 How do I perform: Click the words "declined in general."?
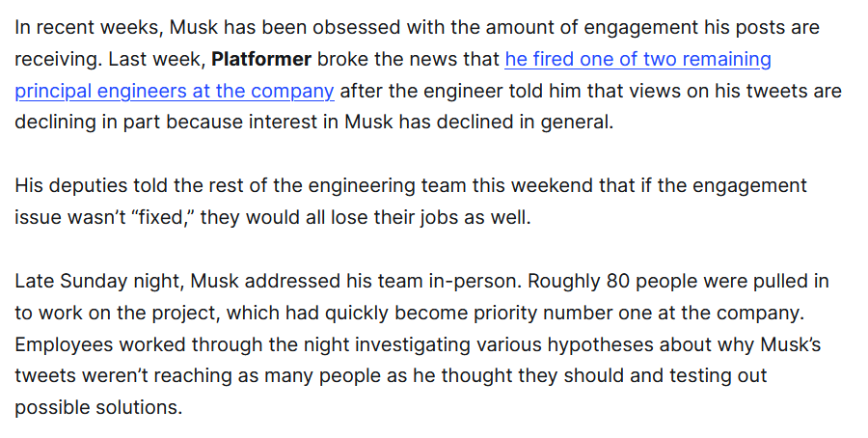click(x=525, y=122)
